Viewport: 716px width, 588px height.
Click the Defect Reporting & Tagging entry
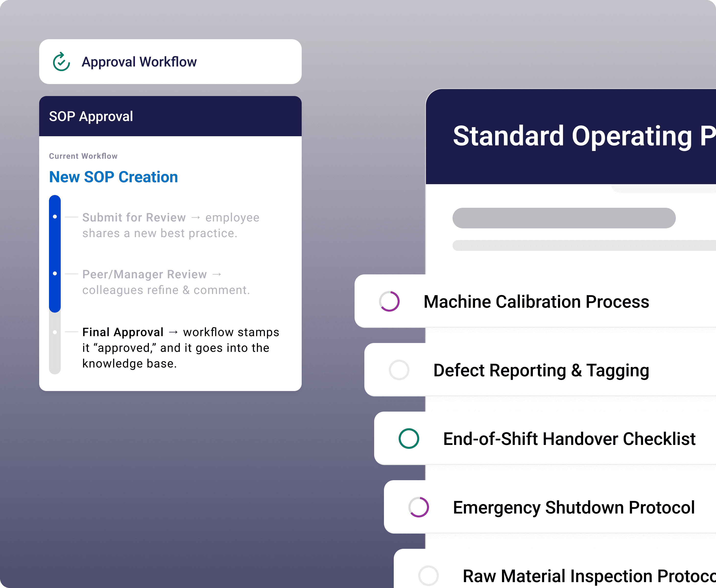coord(541,369)
